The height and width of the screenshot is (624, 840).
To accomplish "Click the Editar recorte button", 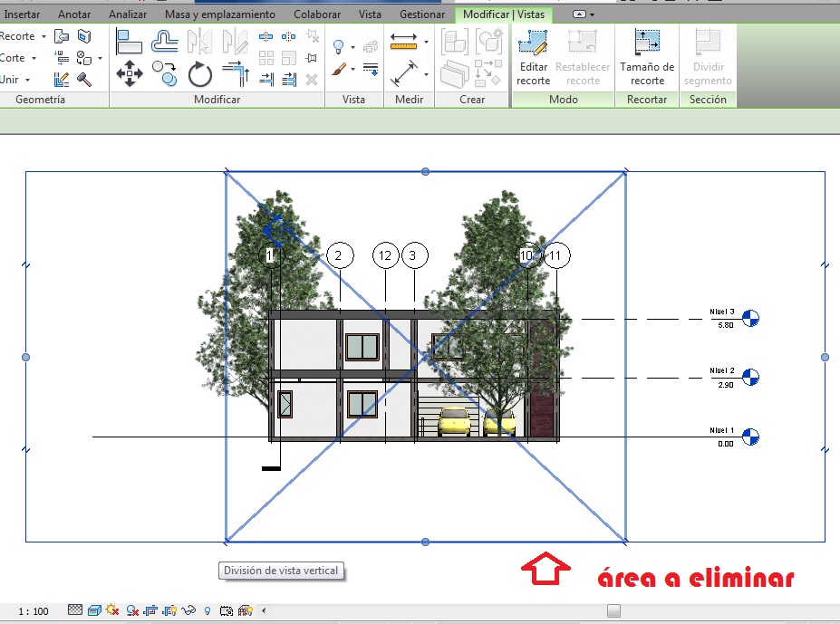I will coord(534,60).
